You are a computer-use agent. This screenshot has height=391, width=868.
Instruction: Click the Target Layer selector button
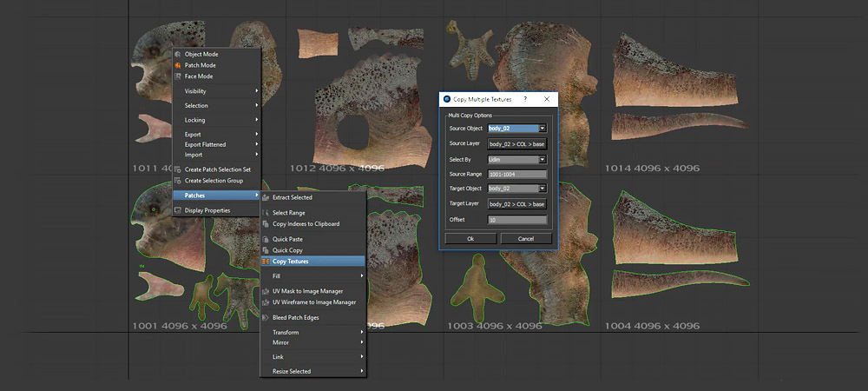(x=517, y=204)
